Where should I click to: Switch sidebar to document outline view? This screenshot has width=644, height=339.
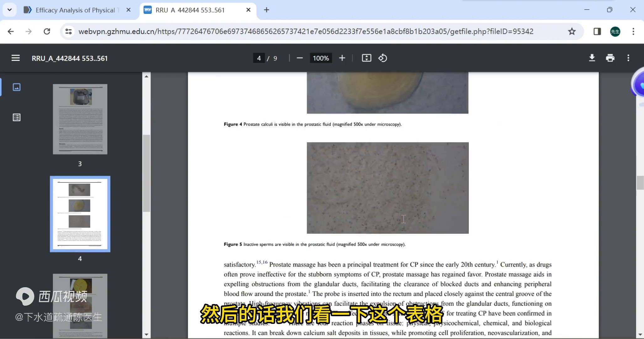click(x=16, y=117)
